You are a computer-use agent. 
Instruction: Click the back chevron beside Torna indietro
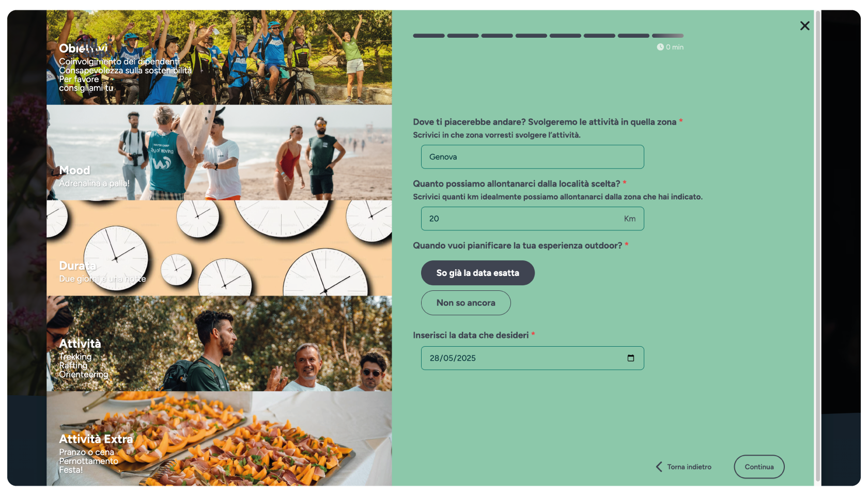pyautogui.click(x=659, y=467)
